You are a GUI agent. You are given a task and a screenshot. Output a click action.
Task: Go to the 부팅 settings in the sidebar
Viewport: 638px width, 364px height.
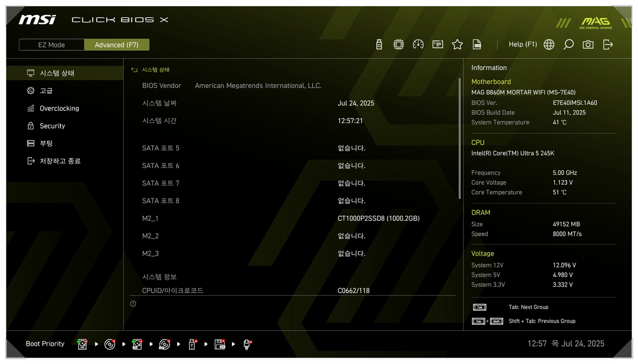click(x=46, y=143)
